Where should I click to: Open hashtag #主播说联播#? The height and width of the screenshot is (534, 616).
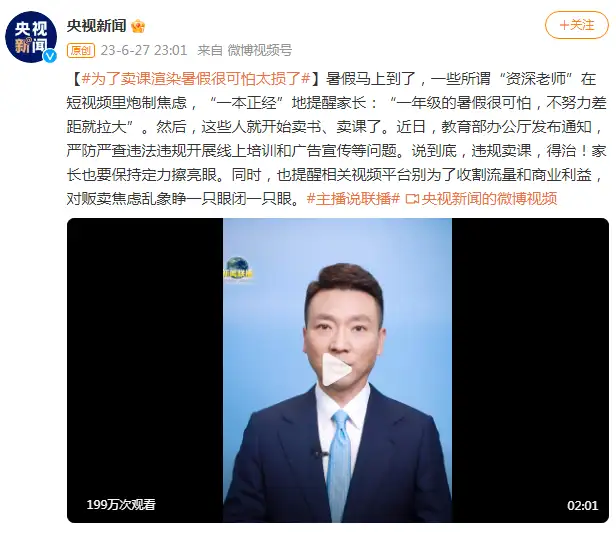click(353, 199)
